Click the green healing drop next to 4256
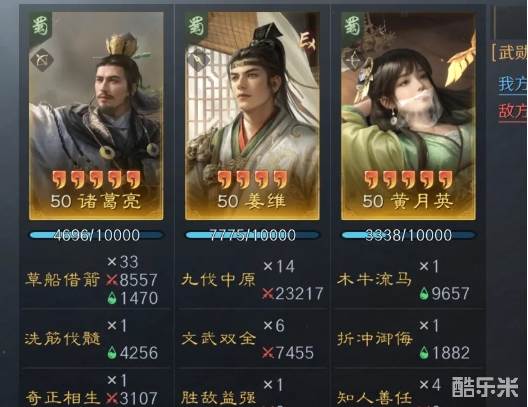 click(112, 353)
